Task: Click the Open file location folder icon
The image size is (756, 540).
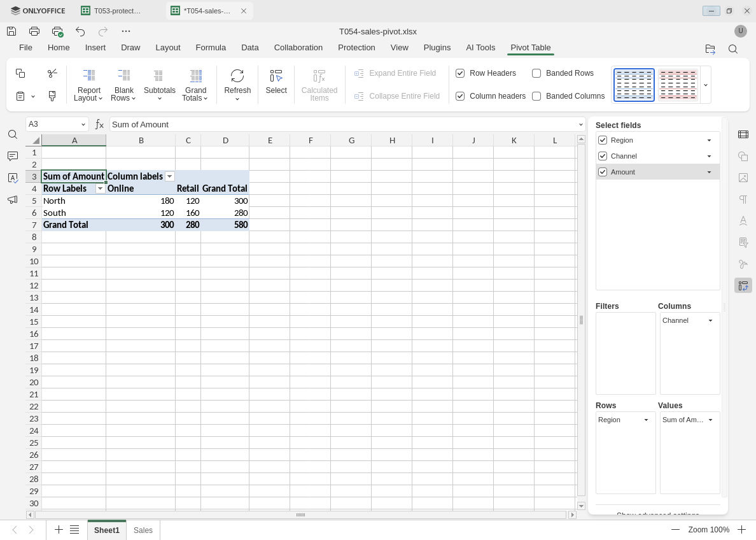Action: coord(710,49)
